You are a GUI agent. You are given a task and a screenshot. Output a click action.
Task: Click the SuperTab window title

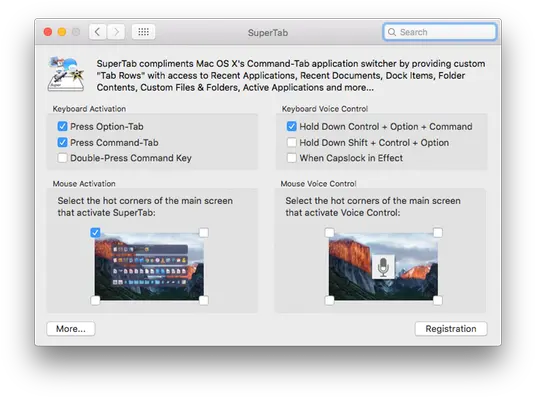click(268, 32)
